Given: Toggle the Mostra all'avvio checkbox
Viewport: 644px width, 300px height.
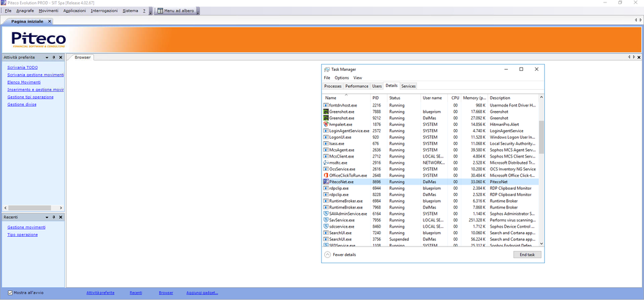Looking at the screenshot, I should (10, 293).
